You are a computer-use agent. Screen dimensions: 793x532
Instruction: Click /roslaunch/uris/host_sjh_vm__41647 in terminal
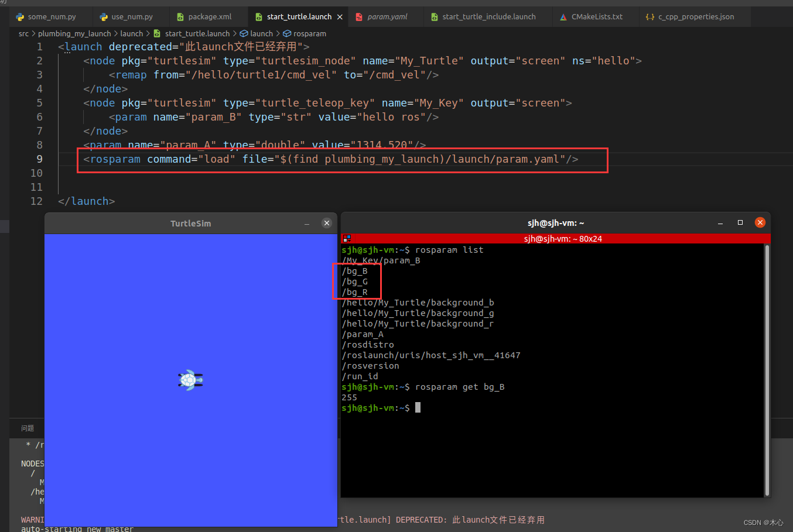pyautogui.click(x=431, y=355)
